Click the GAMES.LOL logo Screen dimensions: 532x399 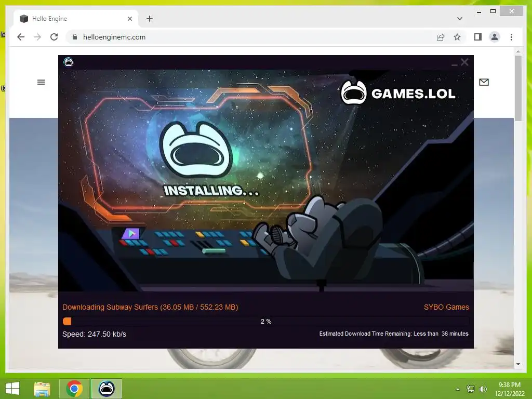398,92
